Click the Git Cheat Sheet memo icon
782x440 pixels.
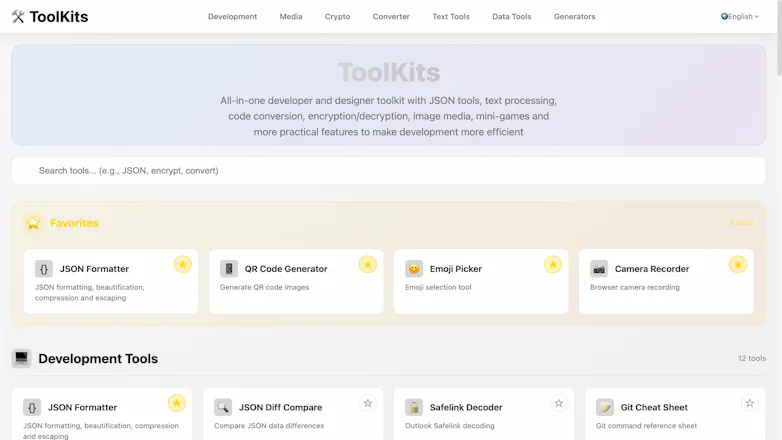click(x=605, y=407)
